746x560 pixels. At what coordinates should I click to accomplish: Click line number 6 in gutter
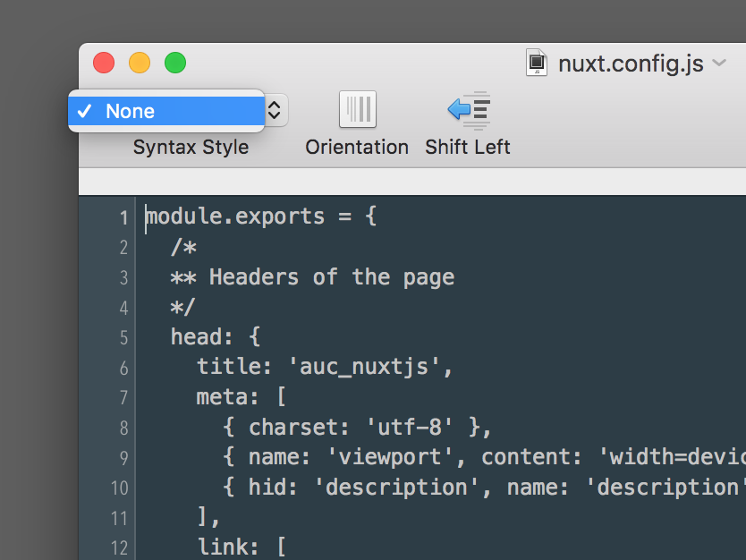pos(123,369)
